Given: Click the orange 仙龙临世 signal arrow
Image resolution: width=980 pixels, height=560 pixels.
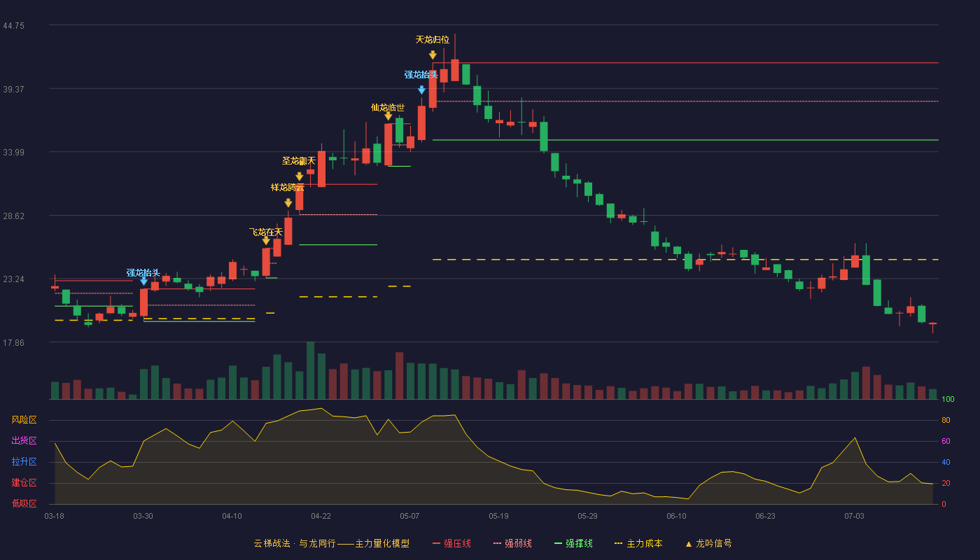Looking at the screenshot, I should pos(388,116).
